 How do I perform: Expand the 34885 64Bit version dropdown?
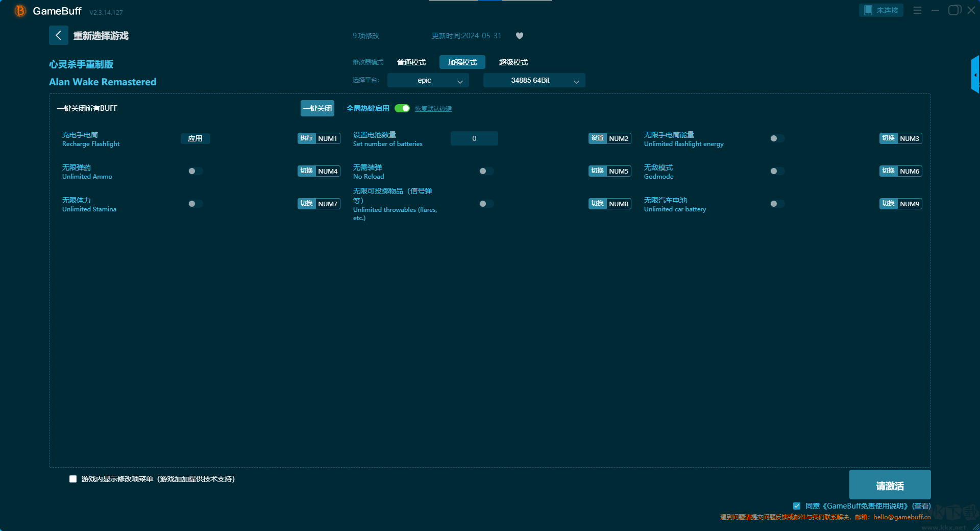click(534, 80)
